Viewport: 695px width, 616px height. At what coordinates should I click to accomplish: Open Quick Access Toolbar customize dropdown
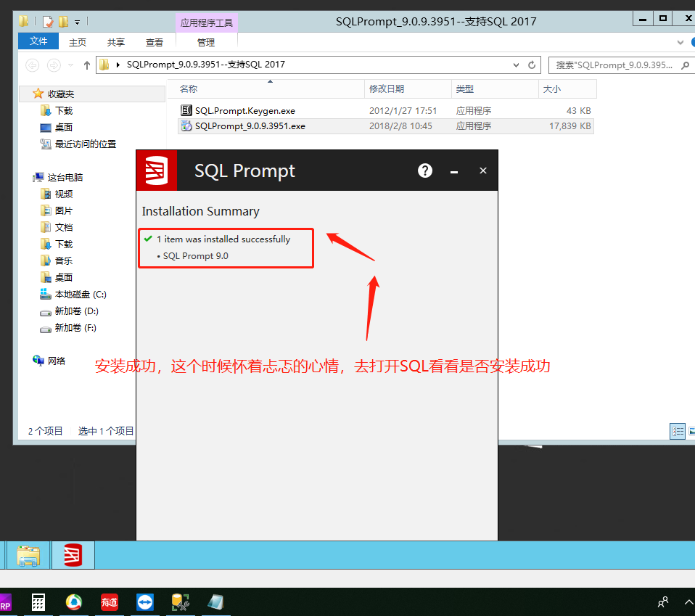click(x=77, y=22)
